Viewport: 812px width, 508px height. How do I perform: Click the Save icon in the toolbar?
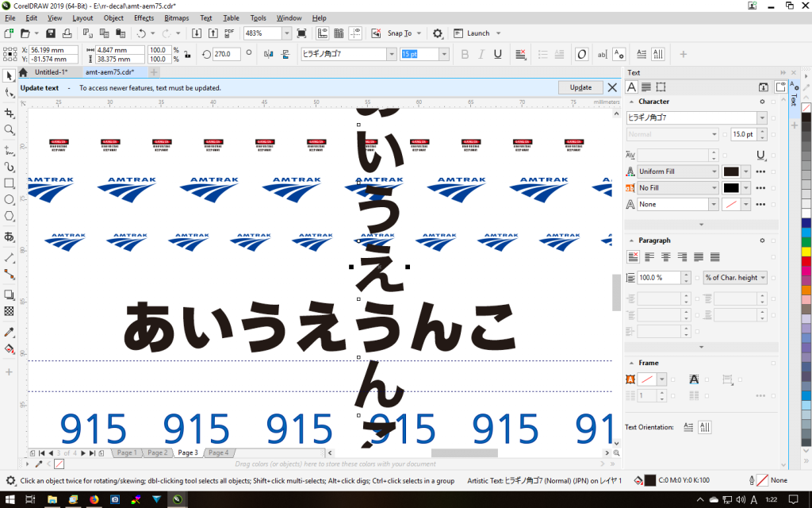coord(50,33)
